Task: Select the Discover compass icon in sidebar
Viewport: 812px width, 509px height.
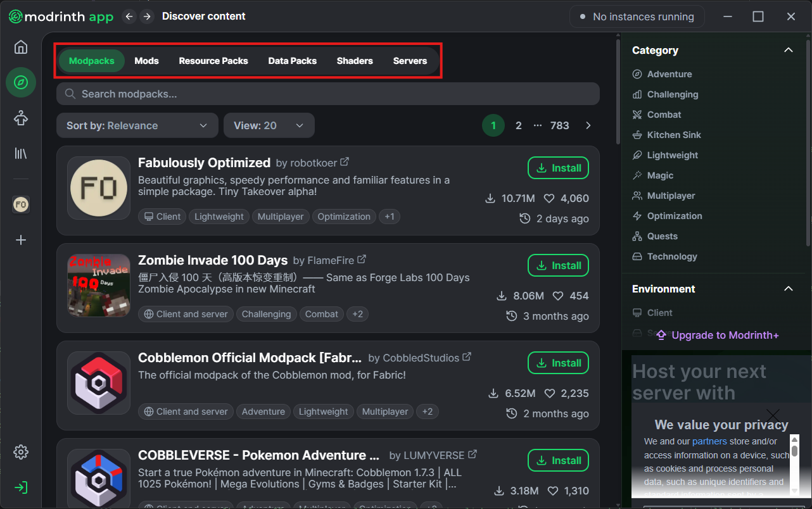Action: [x=20, y=82]
